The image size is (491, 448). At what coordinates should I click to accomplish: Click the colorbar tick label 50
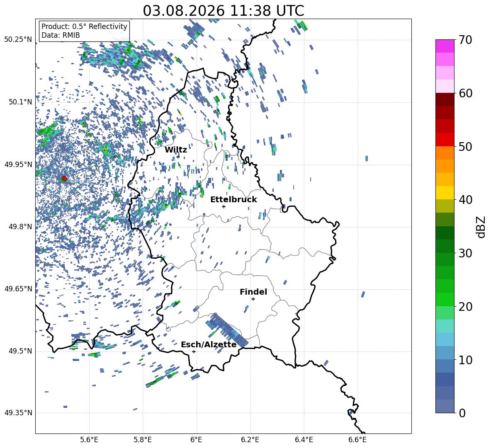465,147
